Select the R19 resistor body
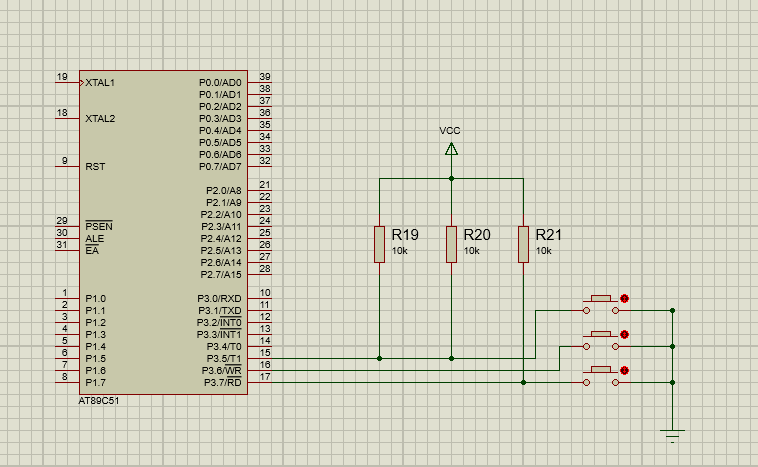 (x=379, y=244)
